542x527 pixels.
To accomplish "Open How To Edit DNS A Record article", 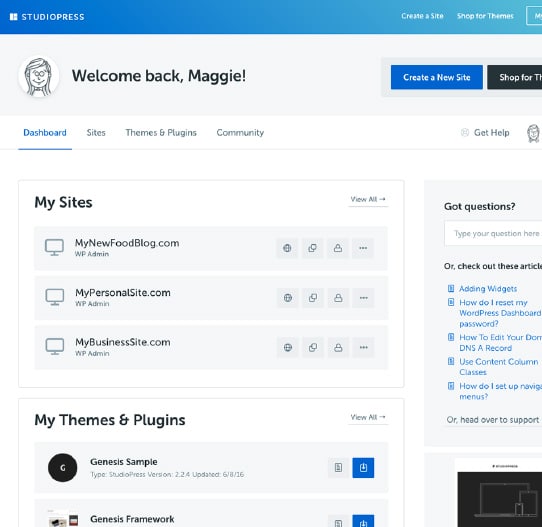I will (500, 342).
